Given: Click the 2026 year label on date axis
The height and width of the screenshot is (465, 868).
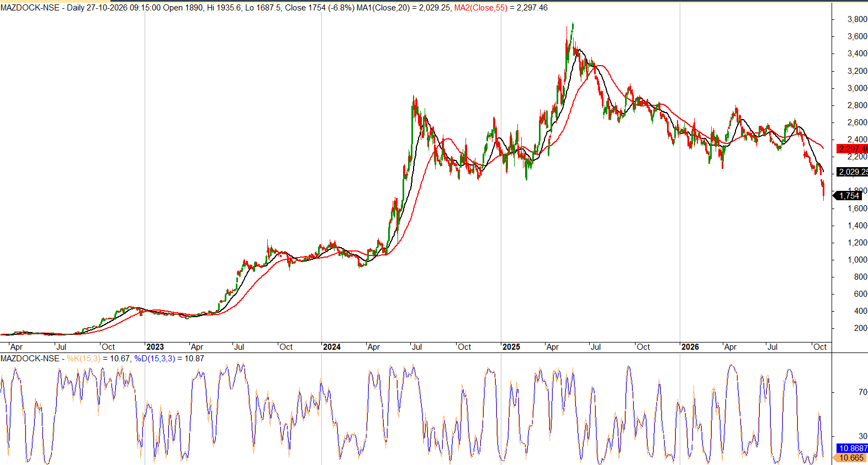Looking at the screenshot, I should click(690, 347).
